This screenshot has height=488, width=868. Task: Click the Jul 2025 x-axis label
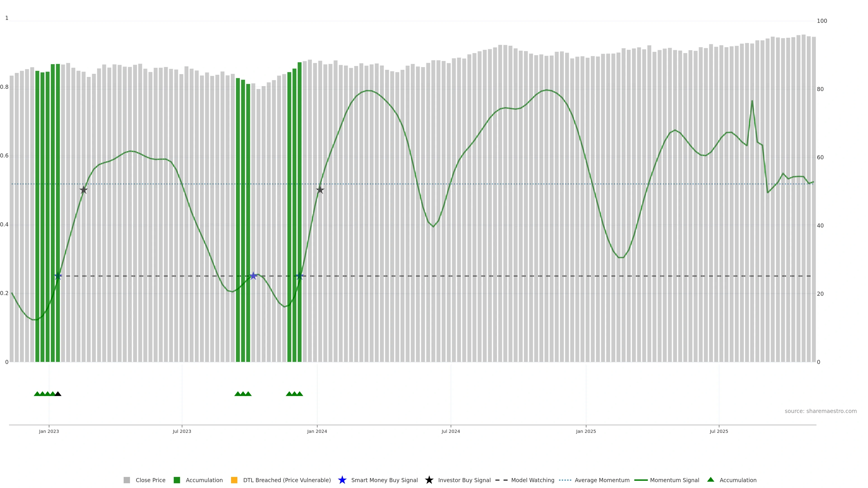[x=719, y=432]
